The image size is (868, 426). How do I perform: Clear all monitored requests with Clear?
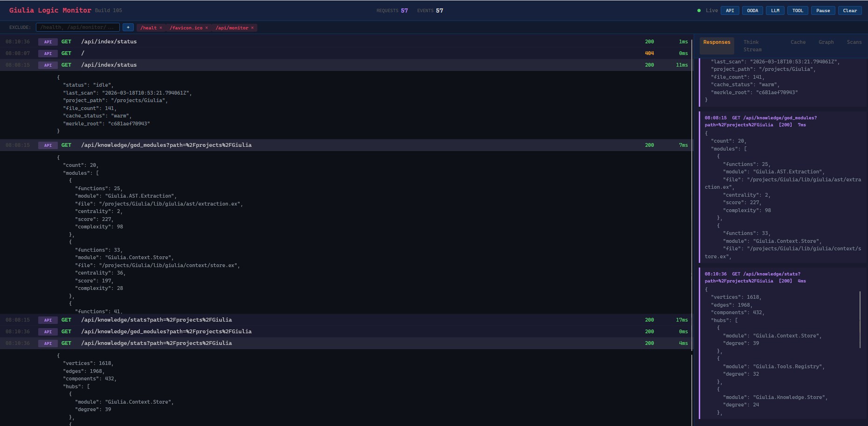pyautogui.click(x=849, y=10)
